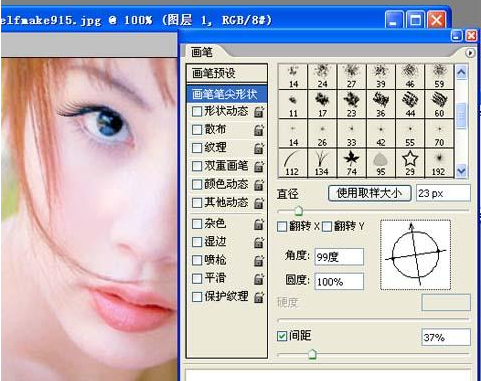Viewport: 481px width, 381px height.
Task: Click the spacing slider handle
Action: tap(312, 354)
